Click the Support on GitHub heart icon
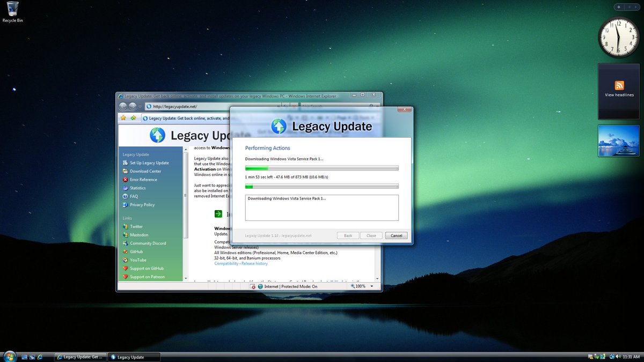 tap(126, 268)
